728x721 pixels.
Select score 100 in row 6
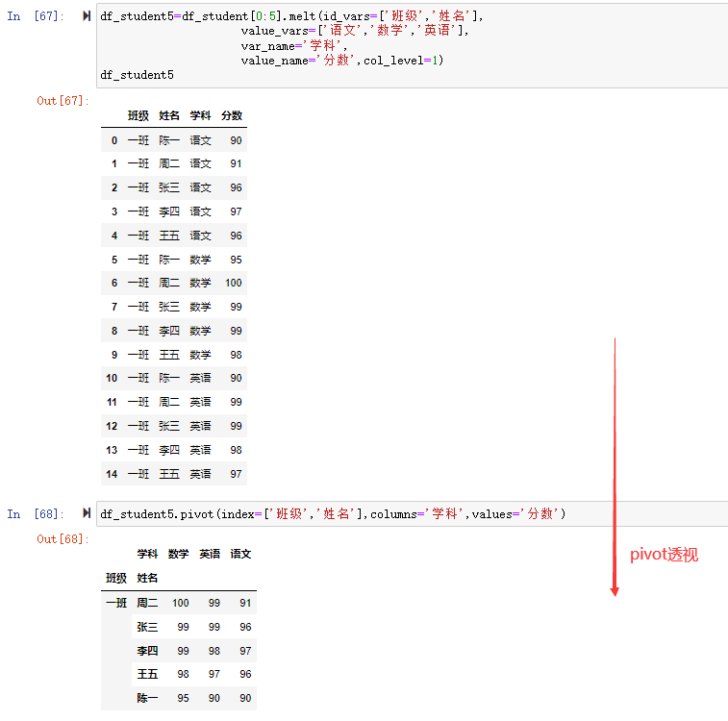[x=233, y=283]
